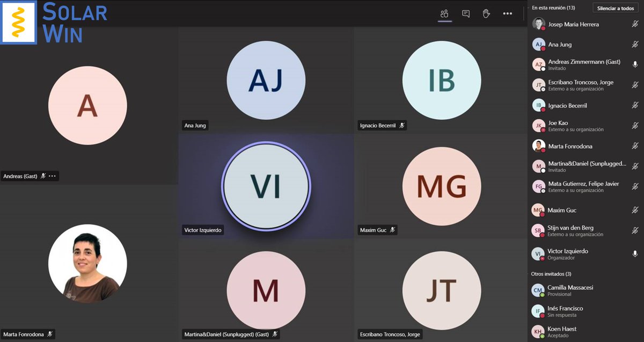Click the VI avatar of Victor Izquierdo
The height and width of the screenshot is (342, 644).
point(266,186)
